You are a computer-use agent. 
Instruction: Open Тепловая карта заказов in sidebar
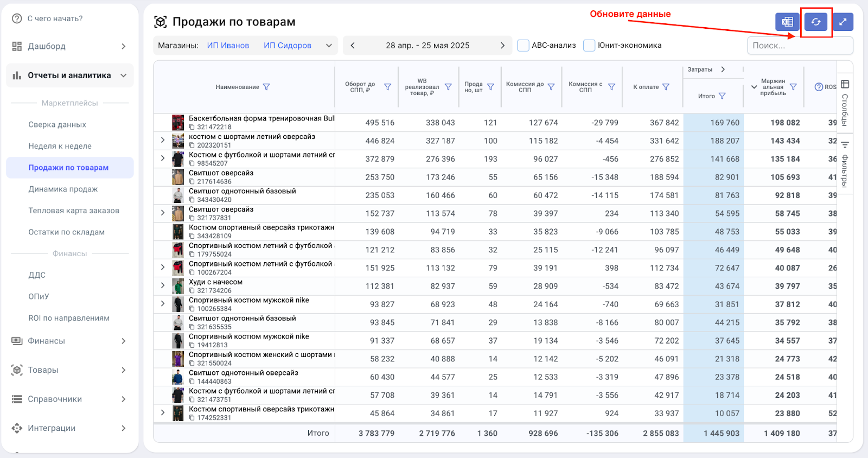pyautogui.click(x=74, y=211)
